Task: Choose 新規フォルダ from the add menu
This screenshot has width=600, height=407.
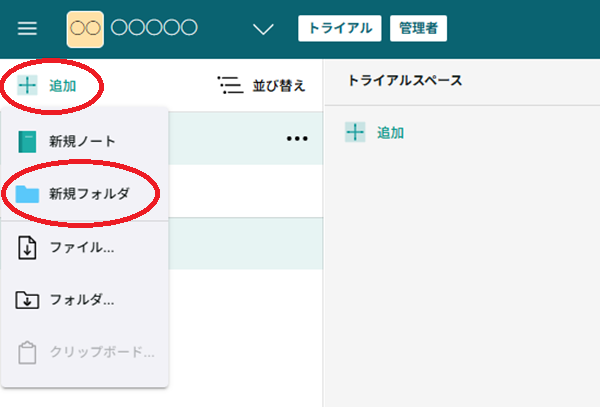Action: pos(89,193)
